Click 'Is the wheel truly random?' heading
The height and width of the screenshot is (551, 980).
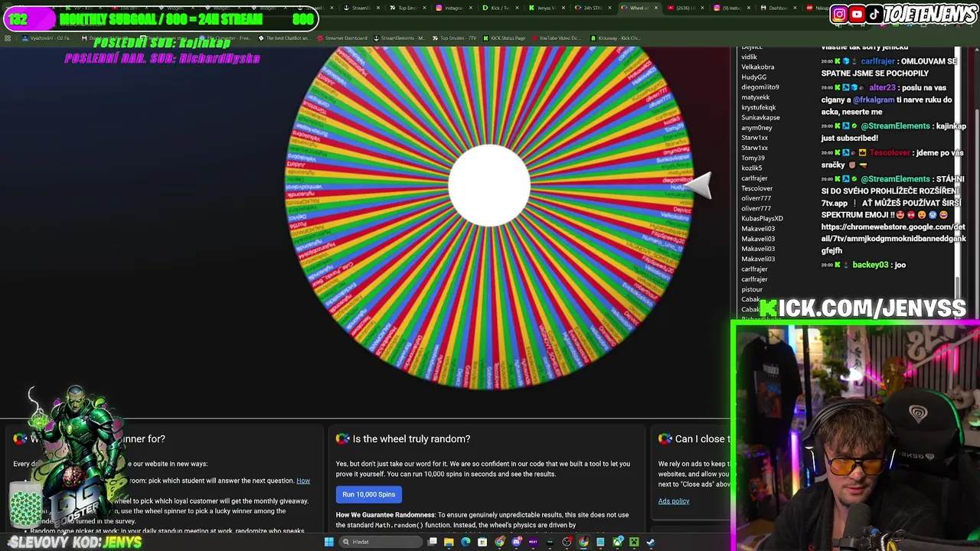[x=411, y=439]
